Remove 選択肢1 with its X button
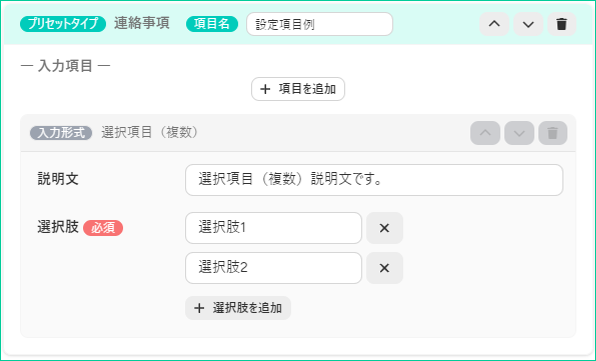The width and height of the screenshot is (596, 361). tap(385, 228)
